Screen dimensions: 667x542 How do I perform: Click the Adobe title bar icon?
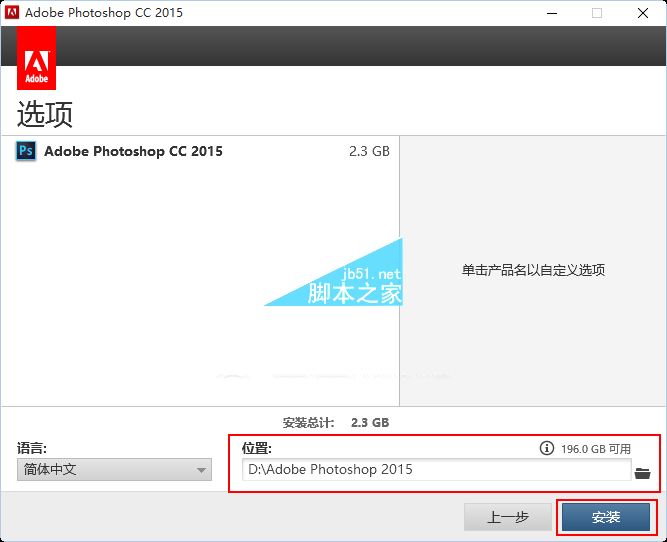point(11,12)
